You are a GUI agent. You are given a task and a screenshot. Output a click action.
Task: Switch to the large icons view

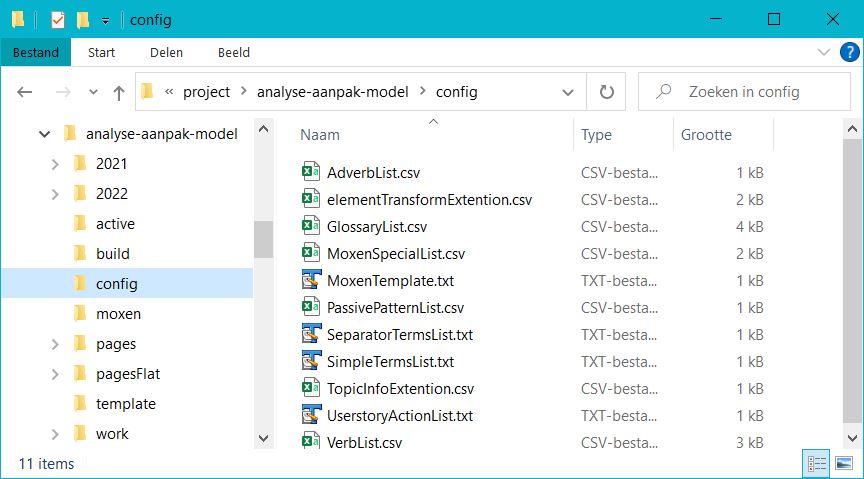click(x=844, y=463)
